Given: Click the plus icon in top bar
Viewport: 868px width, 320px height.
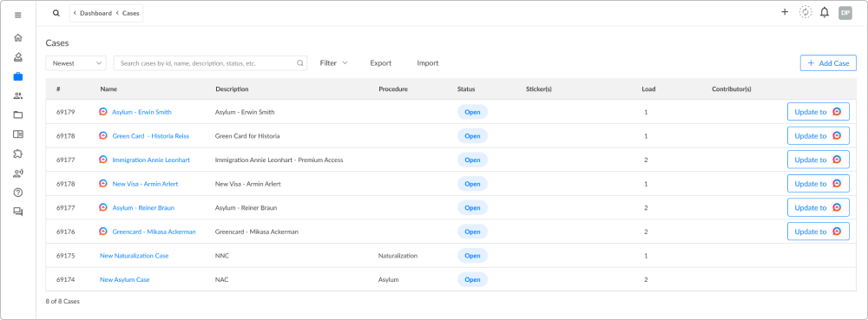Looking at the screenshot, I should point(785,11).
